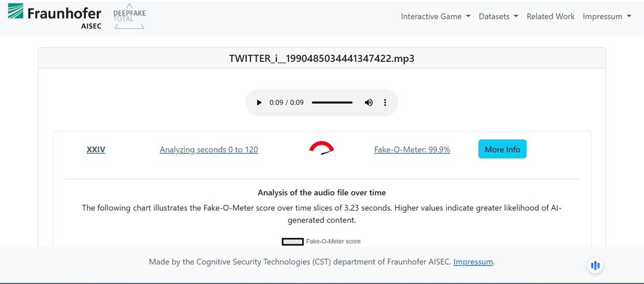Seek within the audio progress bar
This screenshot has width=644, height=284.
pos(332,102)
